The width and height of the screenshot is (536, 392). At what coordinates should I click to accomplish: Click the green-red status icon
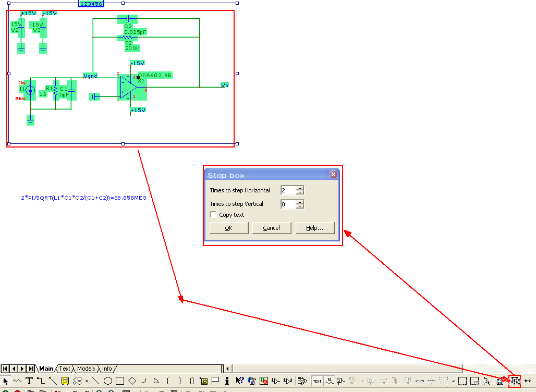263,381
